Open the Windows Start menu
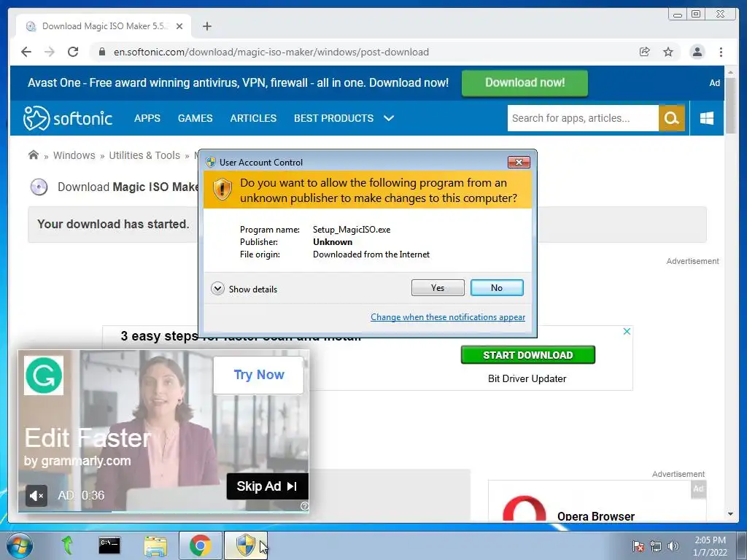The image size is (747, 560). click(20, 545)
